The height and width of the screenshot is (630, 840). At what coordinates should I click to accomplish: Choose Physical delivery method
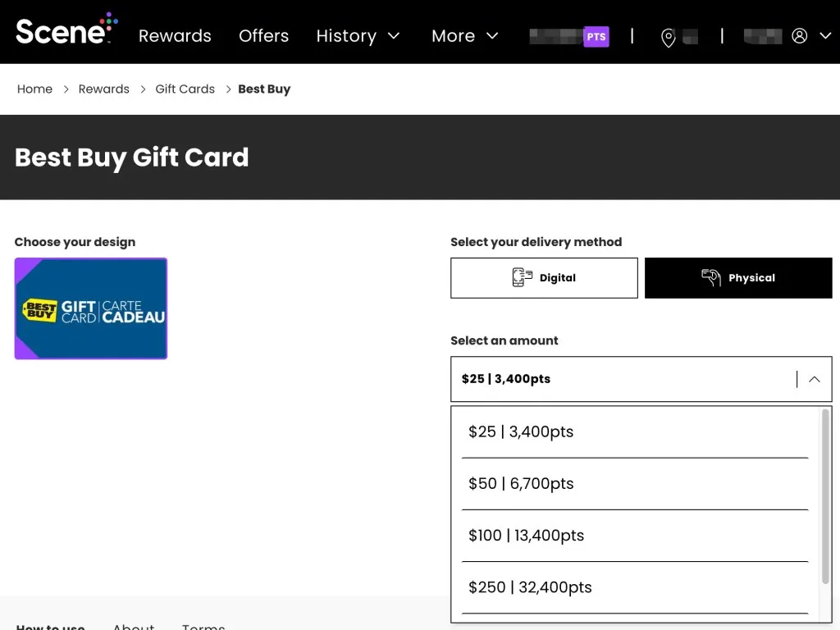tap(738, 278)
